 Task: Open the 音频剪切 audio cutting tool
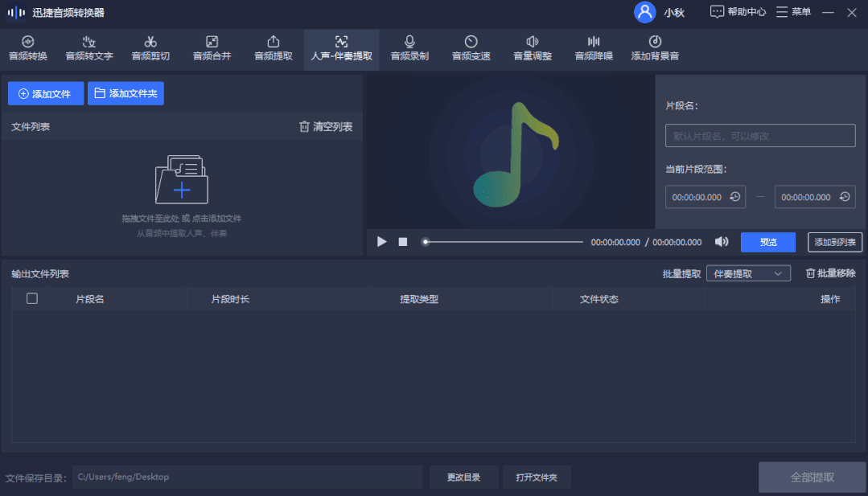tap(150, 48)
